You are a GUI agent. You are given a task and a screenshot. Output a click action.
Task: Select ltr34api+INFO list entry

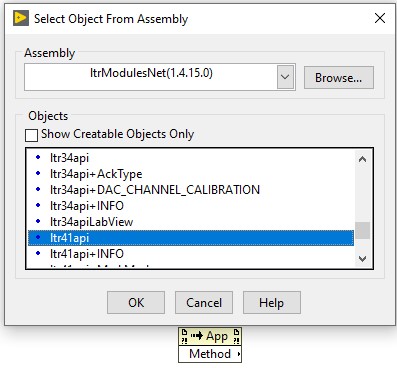(191, 206)
